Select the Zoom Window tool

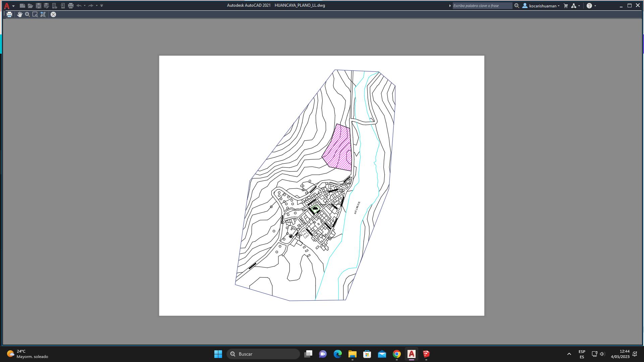click(x=35, y=14)
